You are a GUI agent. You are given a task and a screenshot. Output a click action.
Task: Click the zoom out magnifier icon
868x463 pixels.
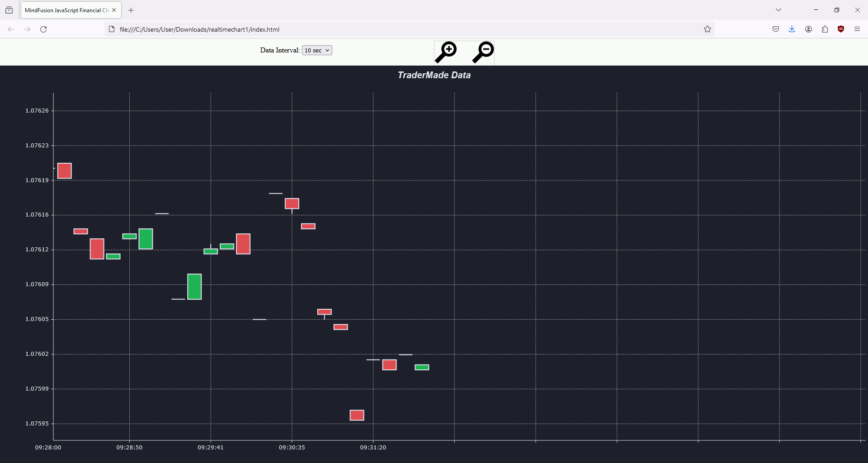[483, 52]
